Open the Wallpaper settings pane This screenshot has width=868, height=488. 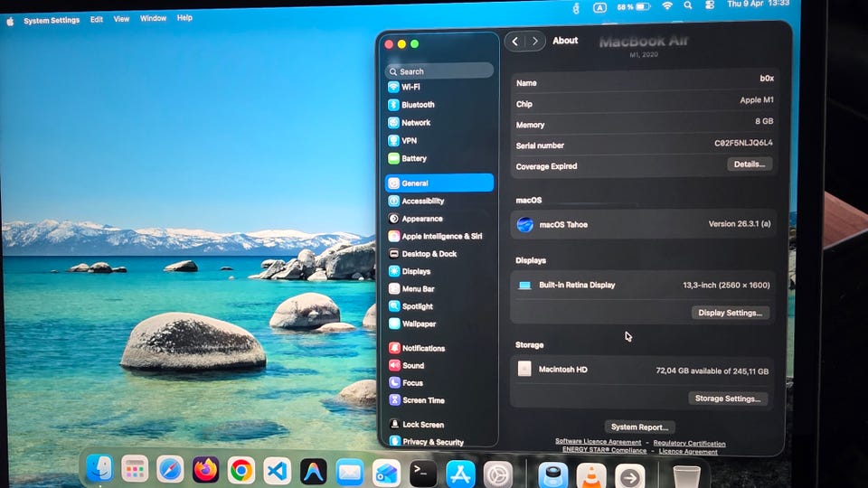click(419, 324)
